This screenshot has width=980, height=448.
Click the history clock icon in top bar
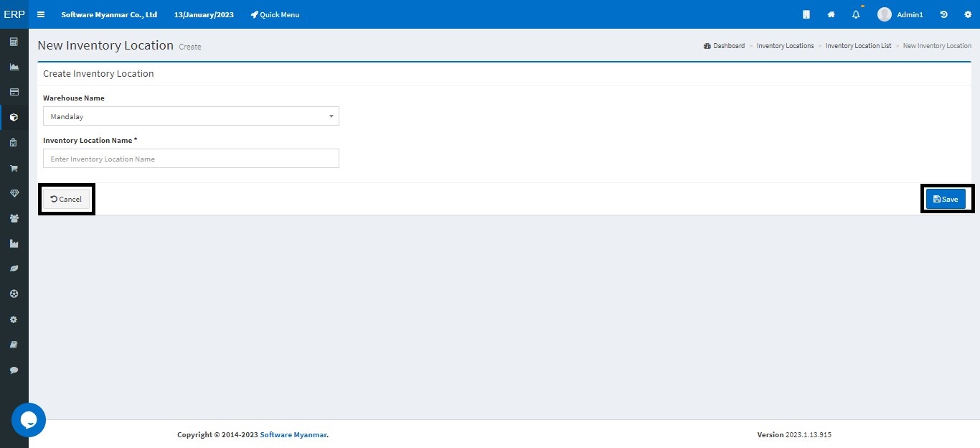[944, 14]
